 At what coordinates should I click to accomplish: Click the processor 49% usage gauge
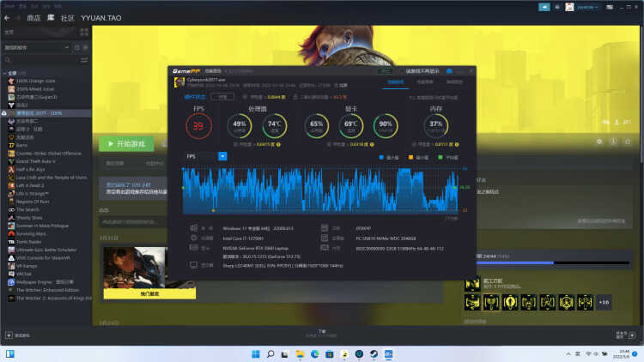[x=240, y=125]
